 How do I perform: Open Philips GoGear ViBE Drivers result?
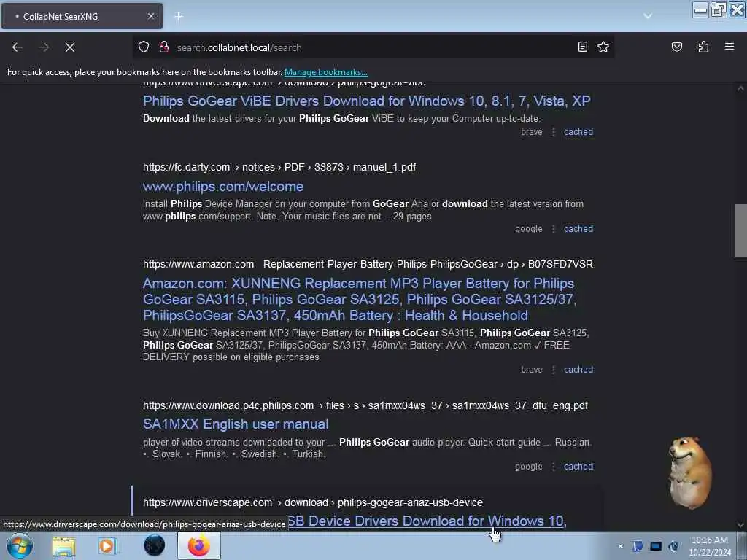click(366, 101)
